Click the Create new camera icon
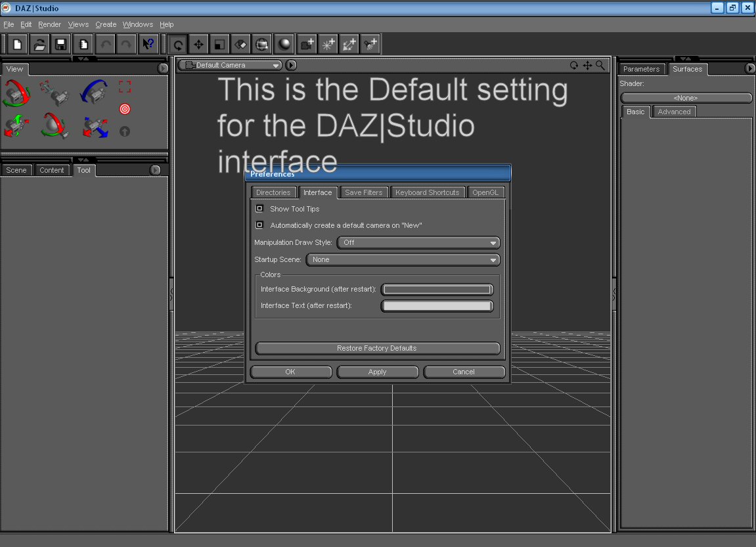 click(x=307, y=45)
